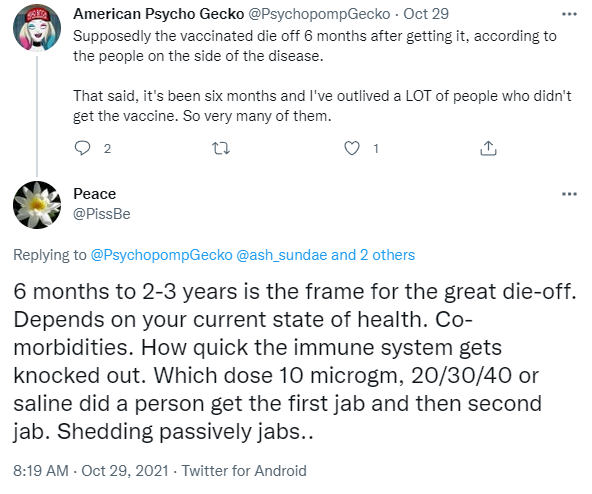Open Peace's flower profile picture
Image resolution: width=592 pixels, height=494 pixels.
pos(37,205)
